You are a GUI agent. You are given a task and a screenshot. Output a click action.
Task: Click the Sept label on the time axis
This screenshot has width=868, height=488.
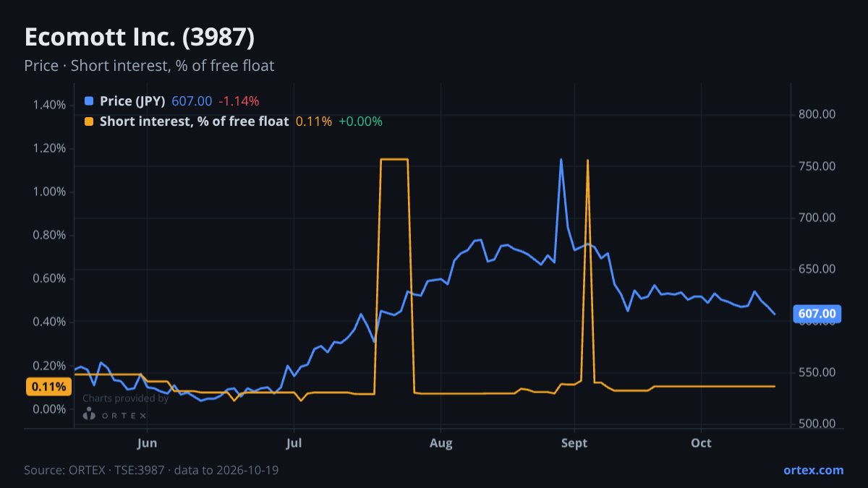click(574, 442)
